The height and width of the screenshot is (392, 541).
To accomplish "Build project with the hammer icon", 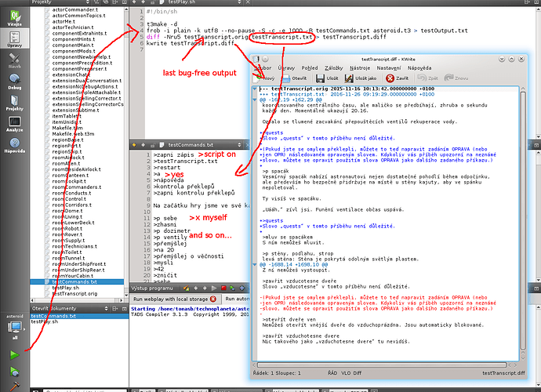I will pyautogui.click(x=14, y=387).
